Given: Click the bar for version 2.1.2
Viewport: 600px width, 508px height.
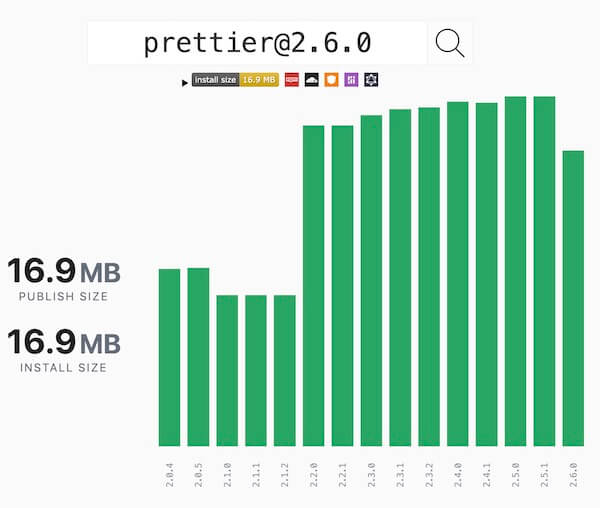Looking at the screenshot, I should [x=285, y=370].
